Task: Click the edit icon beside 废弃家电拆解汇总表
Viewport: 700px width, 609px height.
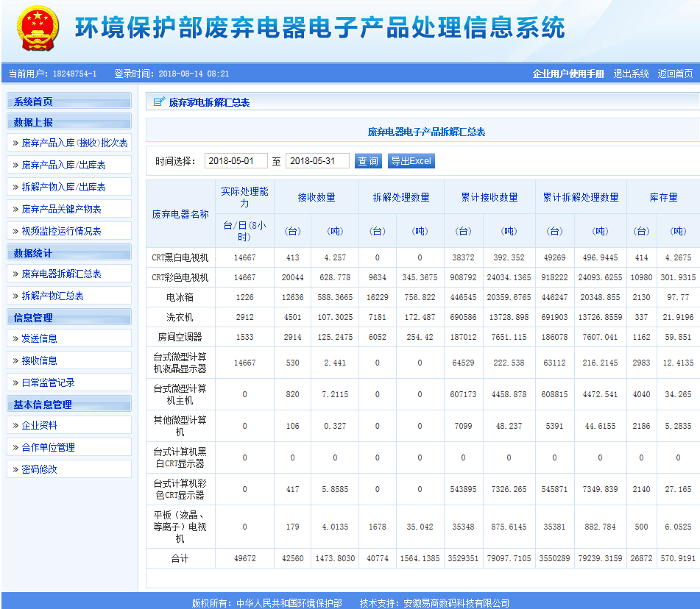Action: click(x=159, y=102)
